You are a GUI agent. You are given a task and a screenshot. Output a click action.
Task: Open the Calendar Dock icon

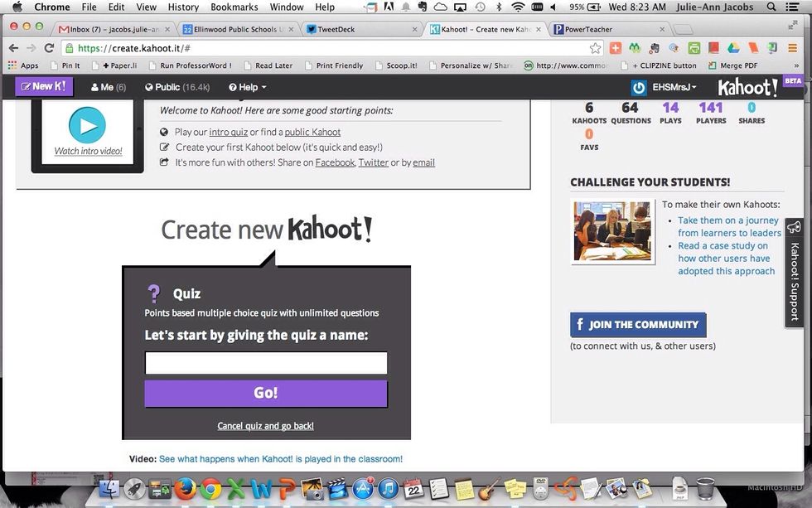pos(413,488)
